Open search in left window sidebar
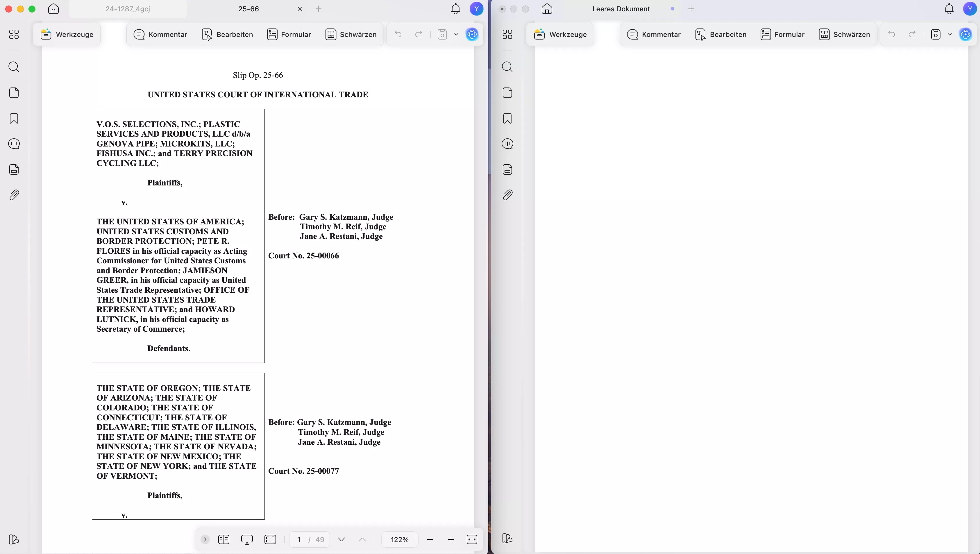Screen dimensions: 980x554 (x=14, y=67)
